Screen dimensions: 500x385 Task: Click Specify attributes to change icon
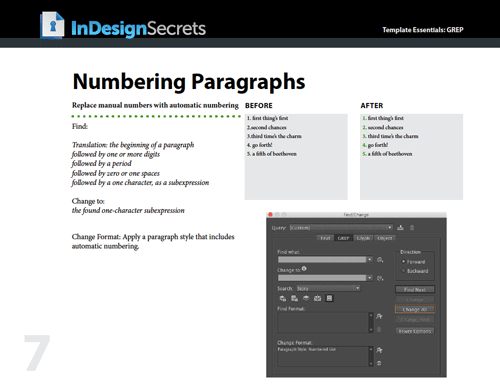[379, 350]
